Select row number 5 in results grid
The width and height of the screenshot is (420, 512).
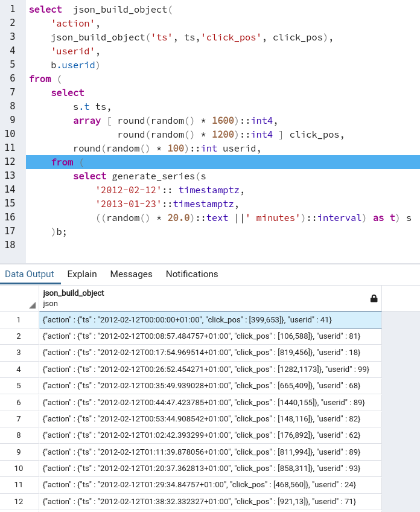pos(19,385)
